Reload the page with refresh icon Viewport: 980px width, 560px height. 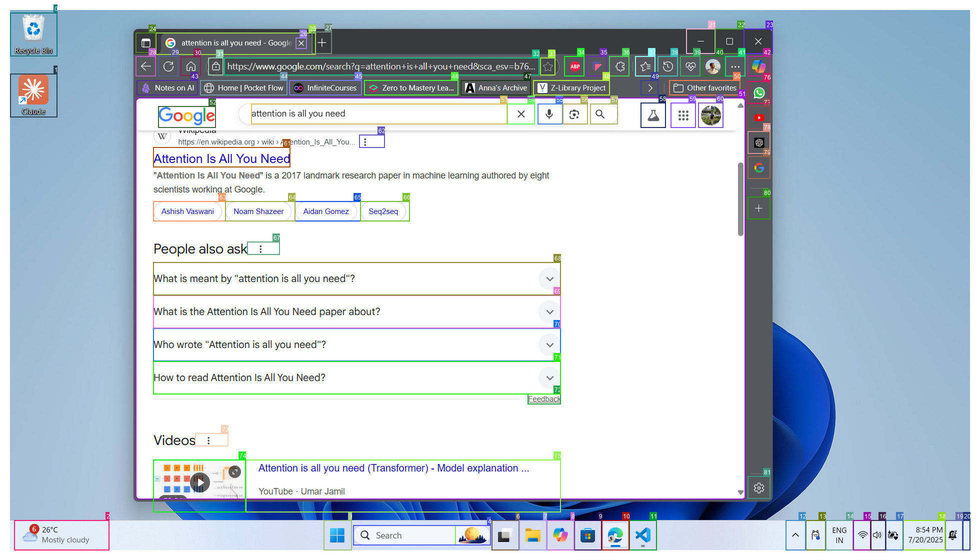(168, 66)
